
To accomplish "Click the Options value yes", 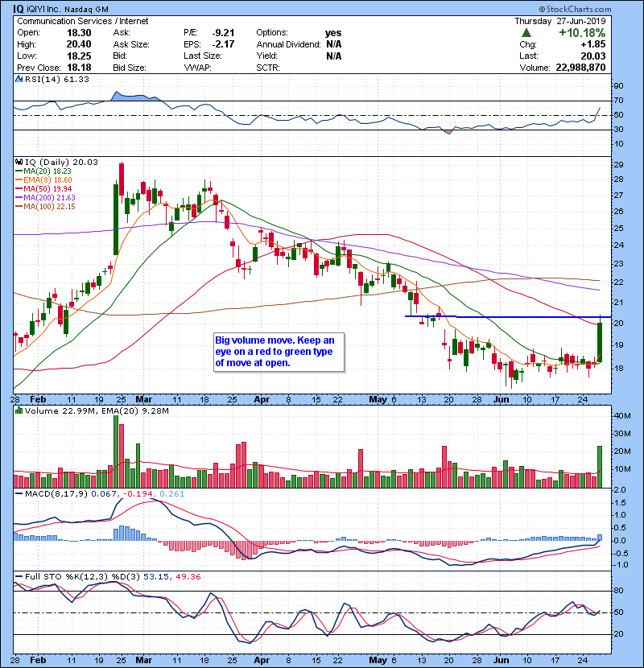I will pos(333,33).
